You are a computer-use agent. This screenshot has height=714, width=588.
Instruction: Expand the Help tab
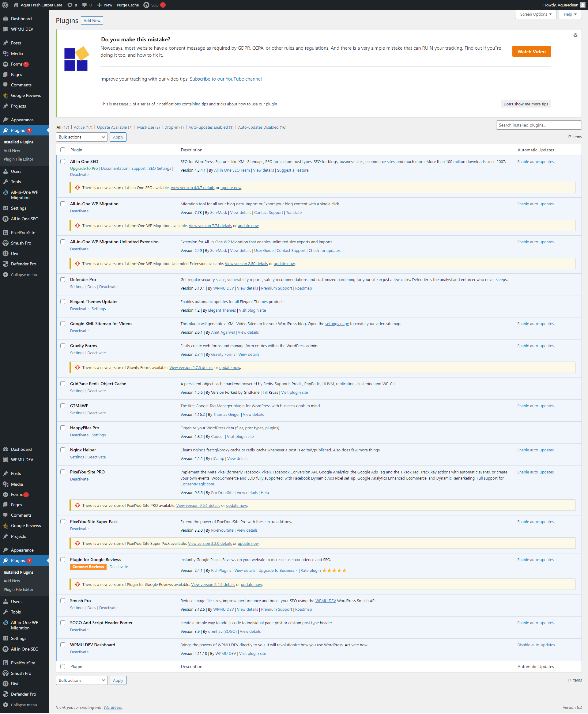click(x=570, y=14)
